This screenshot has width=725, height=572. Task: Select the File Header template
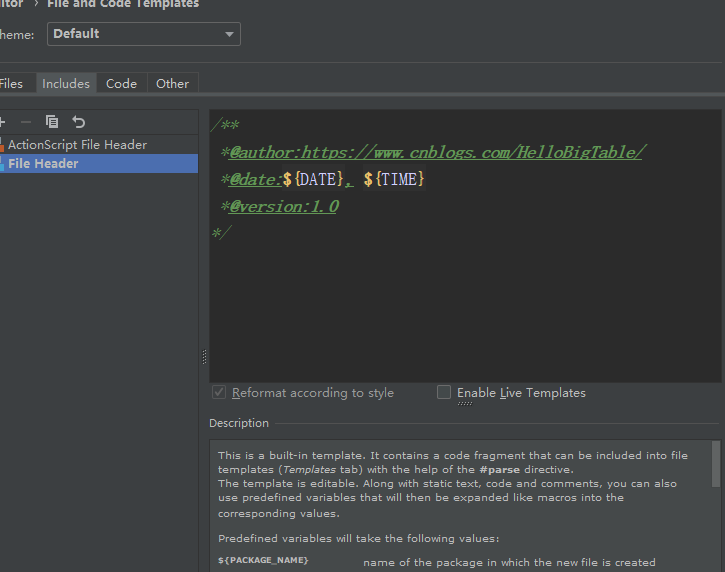(99, 164)
